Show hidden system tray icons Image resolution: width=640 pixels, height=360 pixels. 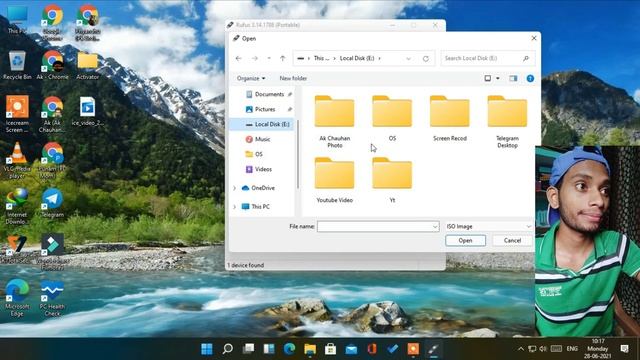pos(520,349)
